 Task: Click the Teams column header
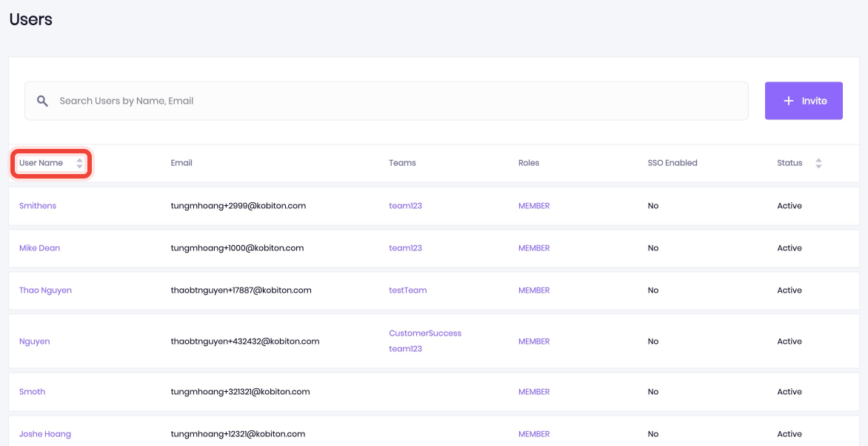402,163
